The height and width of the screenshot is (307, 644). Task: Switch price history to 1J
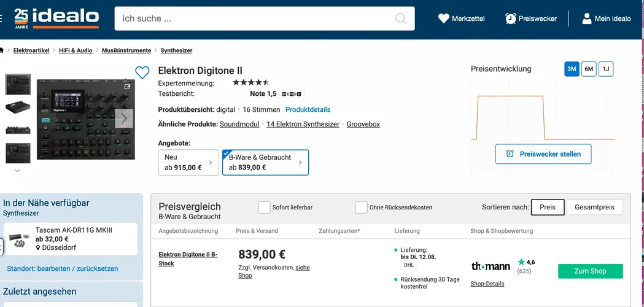point(606,69)
